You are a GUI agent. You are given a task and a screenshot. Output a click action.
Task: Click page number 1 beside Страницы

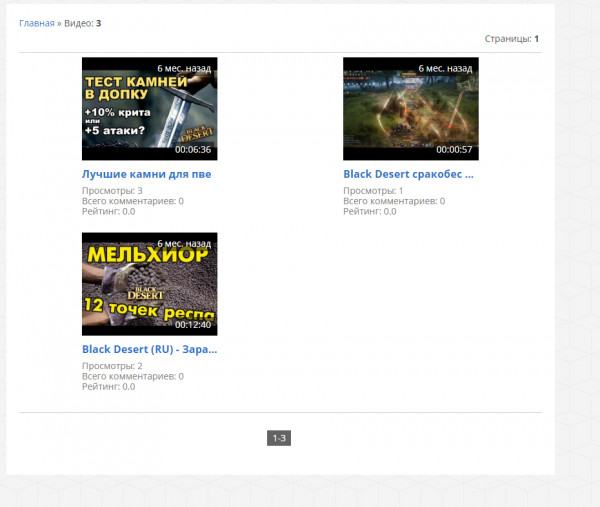[536, 39]
